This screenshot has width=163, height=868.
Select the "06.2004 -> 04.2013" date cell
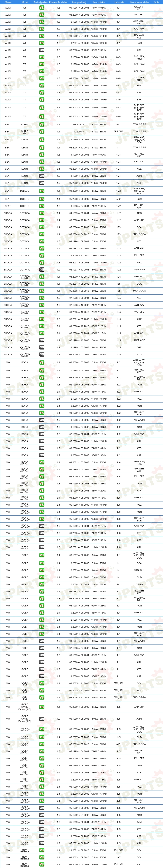tap(79, 235)
